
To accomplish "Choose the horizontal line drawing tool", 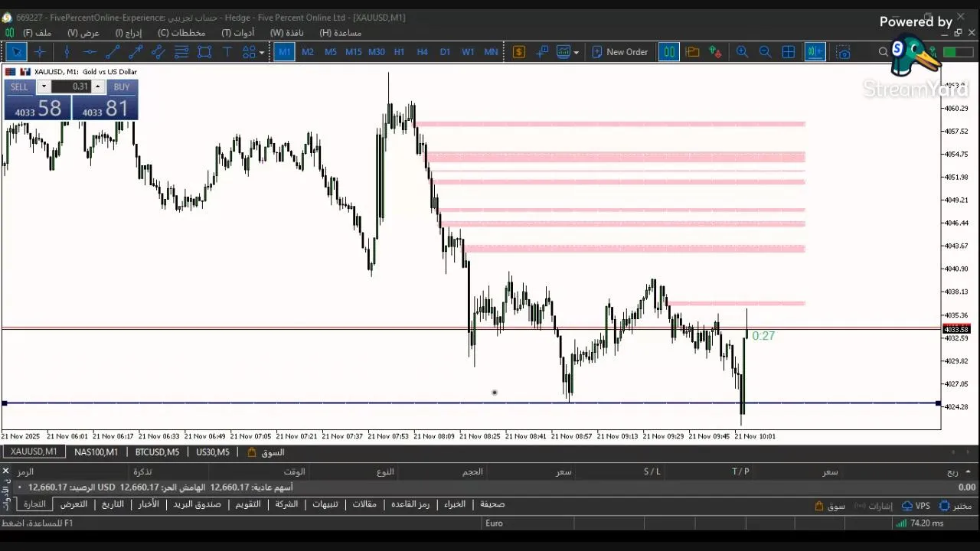I will point(90,52).
